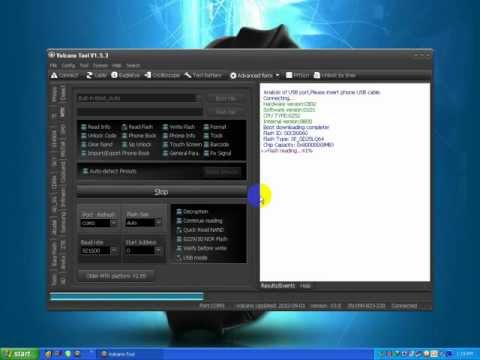Click the blue flash reading progress bar

tap(127, 296)
